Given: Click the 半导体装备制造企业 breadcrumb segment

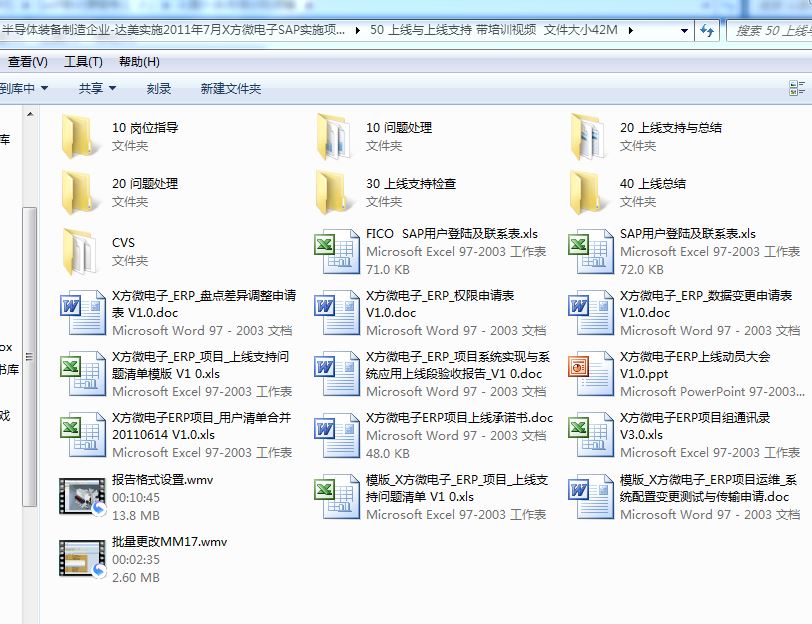Looking at the screenshot, I should click(x=172, y=30).
